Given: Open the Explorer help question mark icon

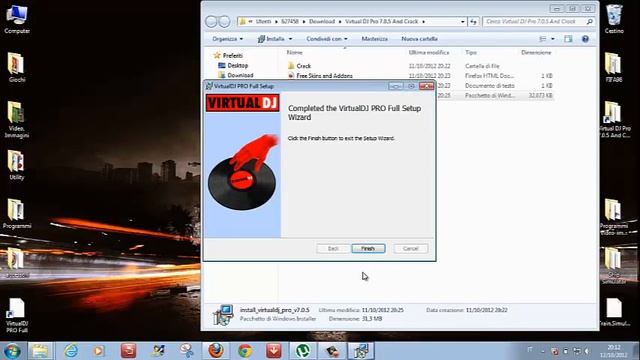Looking at the screenshot, I should click(585, 39).
